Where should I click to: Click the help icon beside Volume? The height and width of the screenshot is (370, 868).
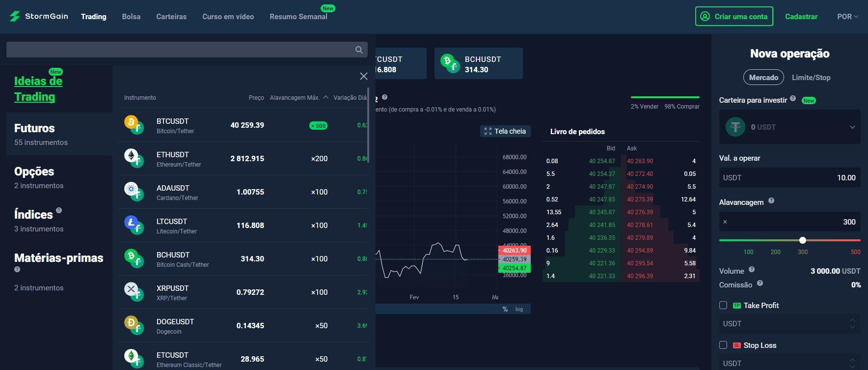point(752,269)
